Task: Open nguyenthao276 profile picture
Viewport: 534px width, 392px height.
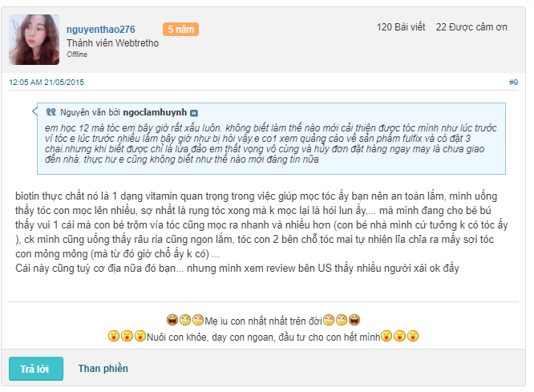Action: click(34, 39)
